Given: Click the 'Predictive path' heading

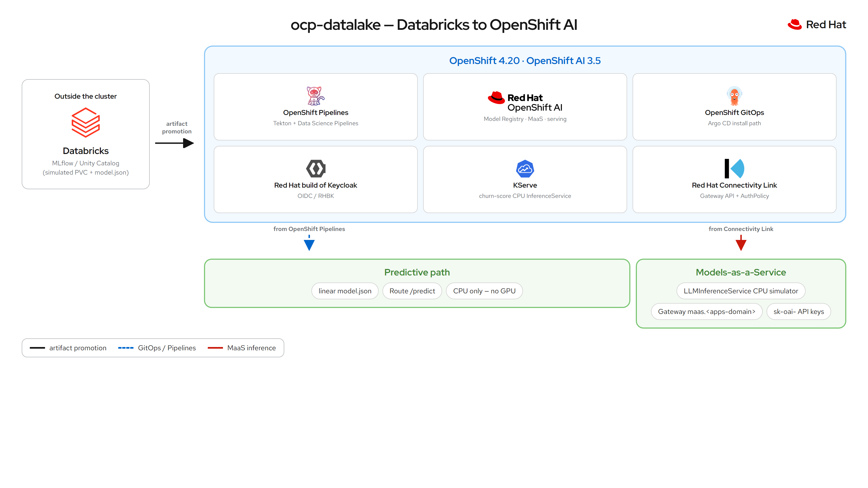Looking at the screenshot, I should coord(417,272).
